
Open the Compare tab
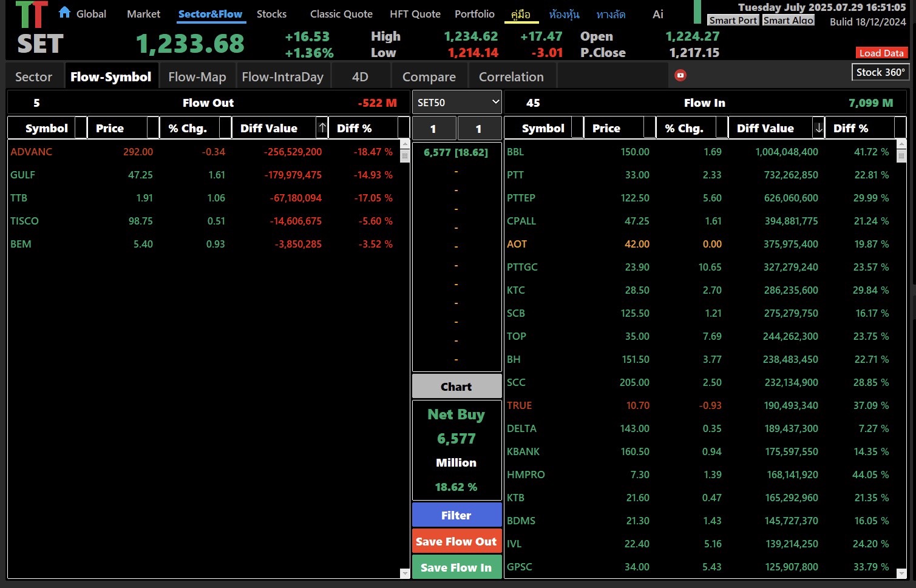(x=429, y=76)
